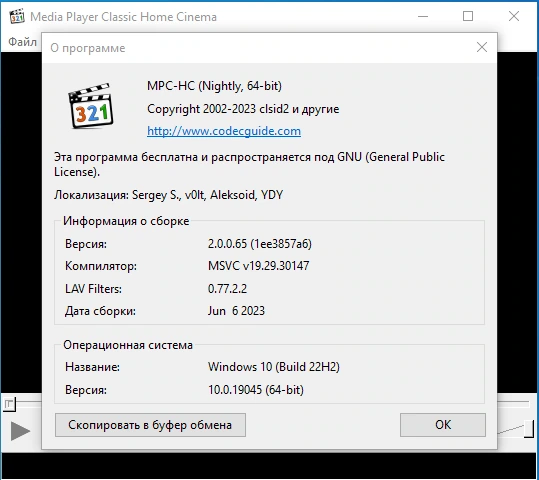Open the Файл menu in the main window
Viewport: 539px width, 480px height.
pyautogui.click(x=22, y=42)
